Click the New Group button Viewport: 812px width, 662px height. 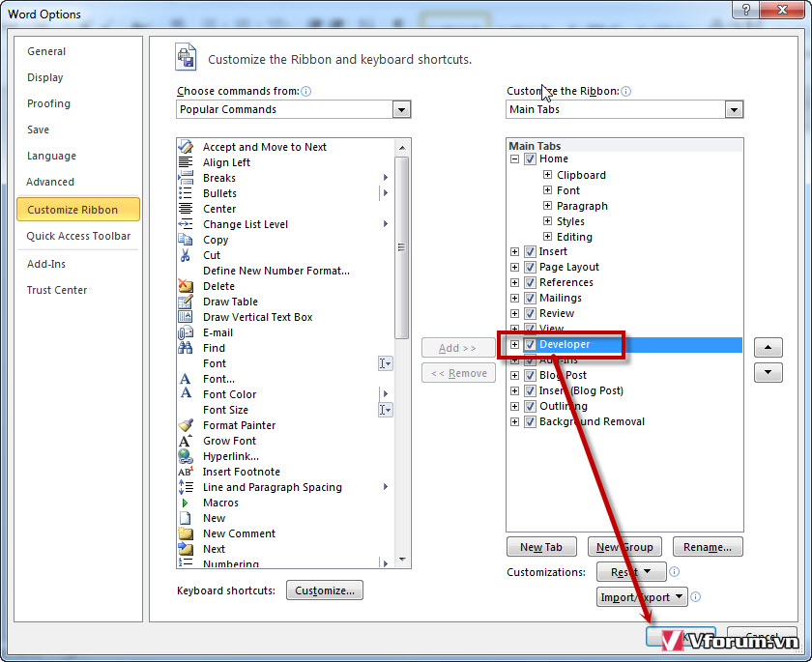click(x=624, y=547)
